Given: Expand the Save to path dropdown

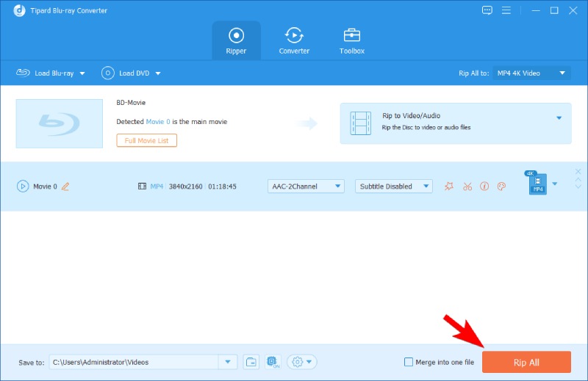Looking at the screenshot, I should (x=228, y=362).
